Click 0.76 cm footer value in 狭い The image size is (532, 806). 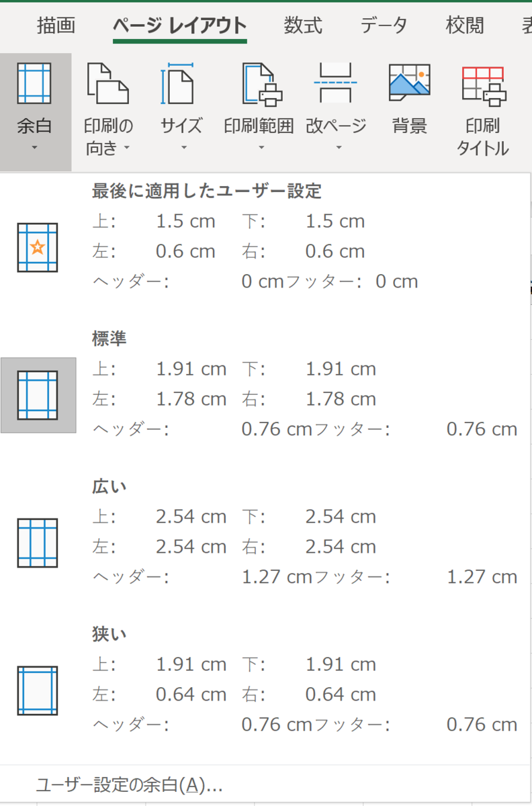pos(482,725)
